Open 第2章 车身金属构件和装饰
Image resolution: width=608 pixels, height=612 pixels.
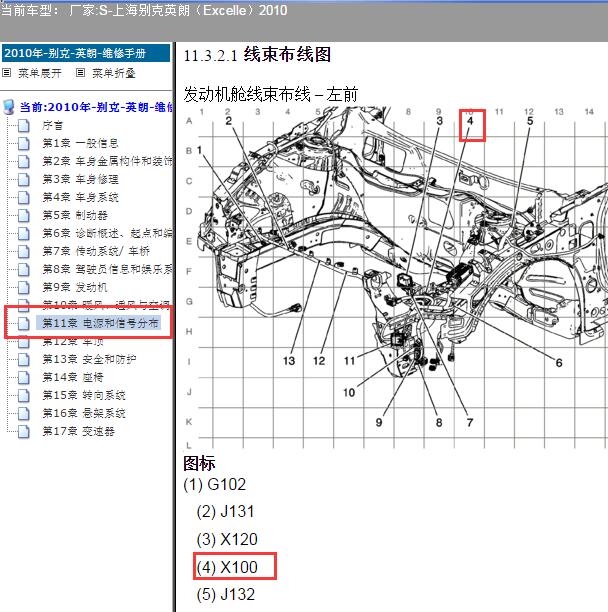tap(107, 161)
